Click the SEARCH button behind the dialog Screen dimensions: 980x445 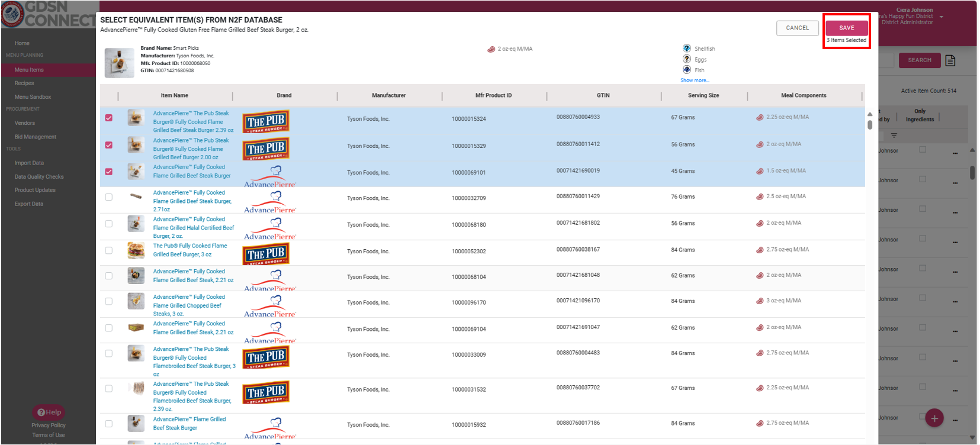point(920,60)
